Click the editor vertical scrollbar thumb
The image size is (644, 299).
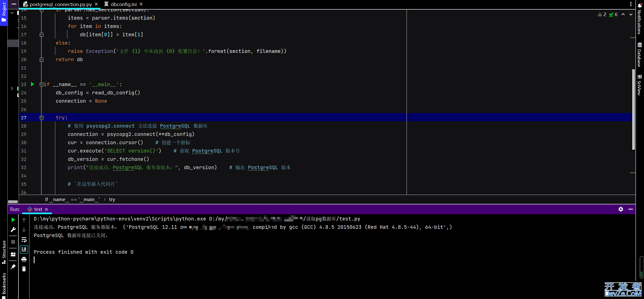pyautogui.click(x=634, y=109)
